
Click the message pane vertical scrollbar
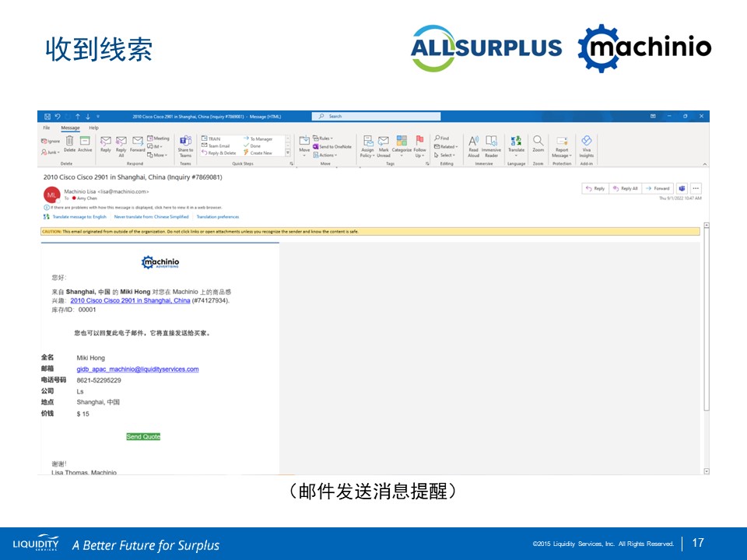click(707, 319)
